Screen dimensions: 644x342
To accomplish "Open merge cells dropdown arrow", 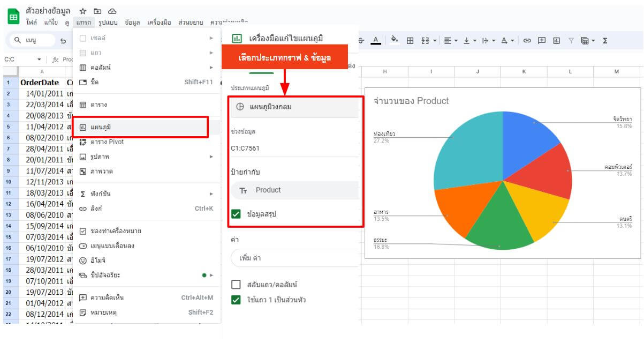I will click(435, 40).
